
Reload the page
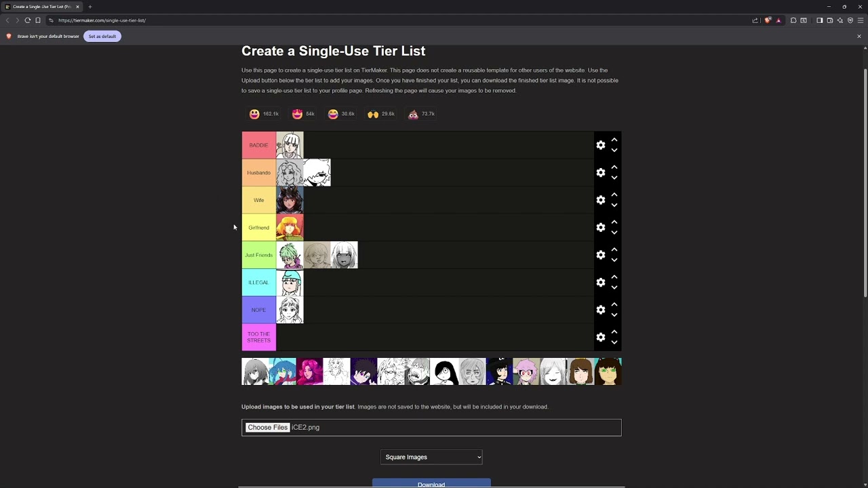click(28, 20)
